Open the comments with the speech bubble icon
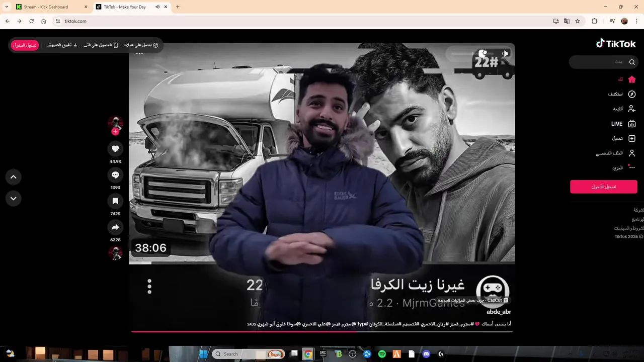The height and width of the screenshot is (362, 644). [115, 175]
